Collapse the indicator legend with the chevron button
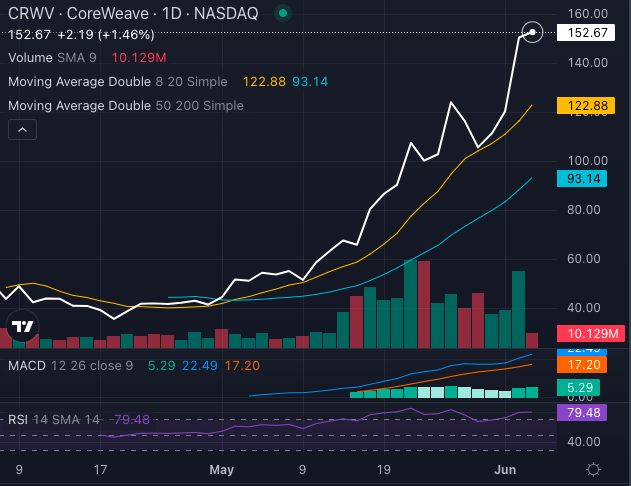Image resolution: width=631 pixels, height=486 pixels. [x=23, y=130]
